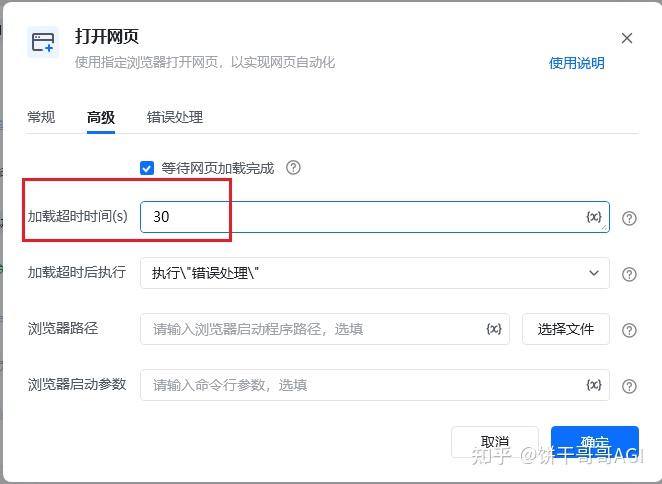Select the 高级 tab
This screenshot has height=484, width=662.
[x=100, y=117]
